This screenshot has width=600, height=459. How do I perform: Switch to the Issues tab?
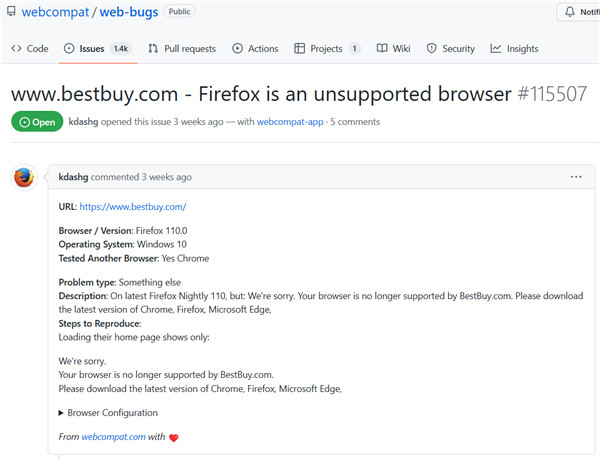tap(98, 49)
